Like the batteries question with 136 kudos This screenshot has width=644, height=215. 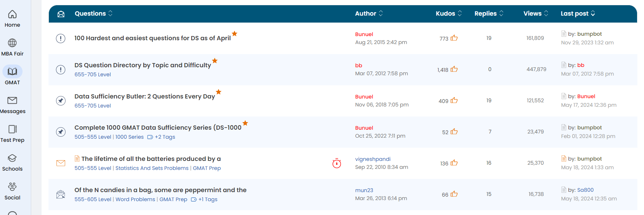pyautogui.click(x=454, y=163)
